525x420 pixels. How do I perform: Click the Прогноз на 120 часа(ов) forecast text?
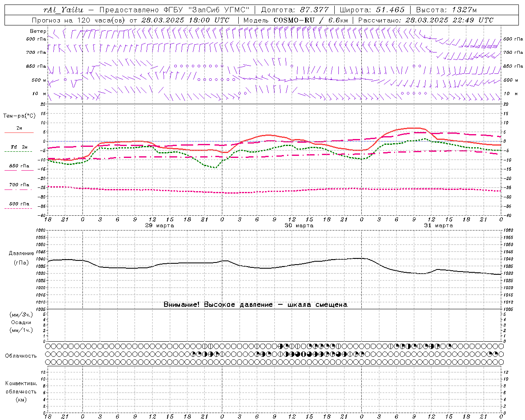tap(79, 20)
